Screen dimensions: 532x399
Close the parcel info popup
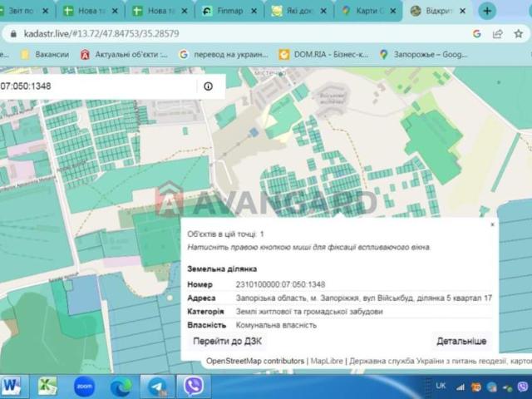(492, 224)
